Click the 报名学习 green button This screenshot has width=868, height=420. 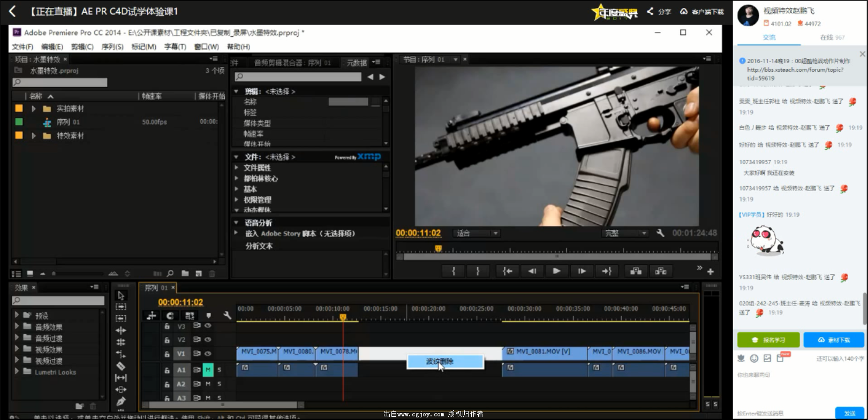[x=768, y=340]
